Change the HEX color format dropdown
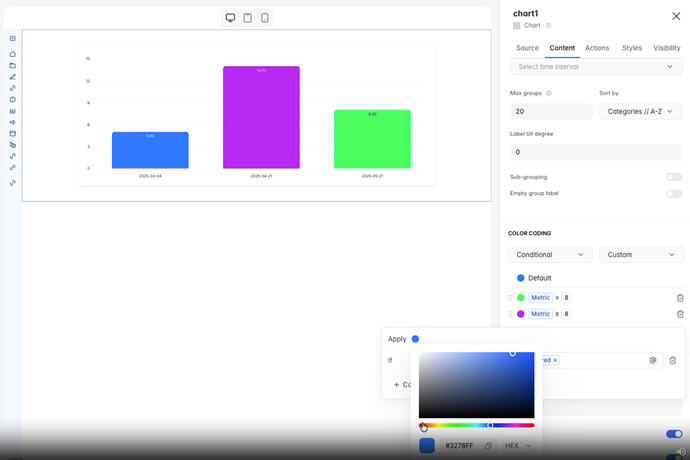 coord(518,446)
